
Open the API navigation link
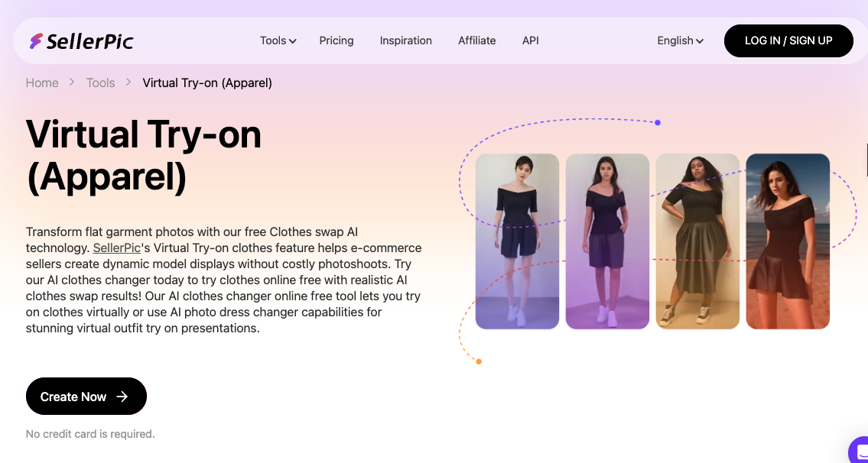pyautogui.click(x=531, y=40)
